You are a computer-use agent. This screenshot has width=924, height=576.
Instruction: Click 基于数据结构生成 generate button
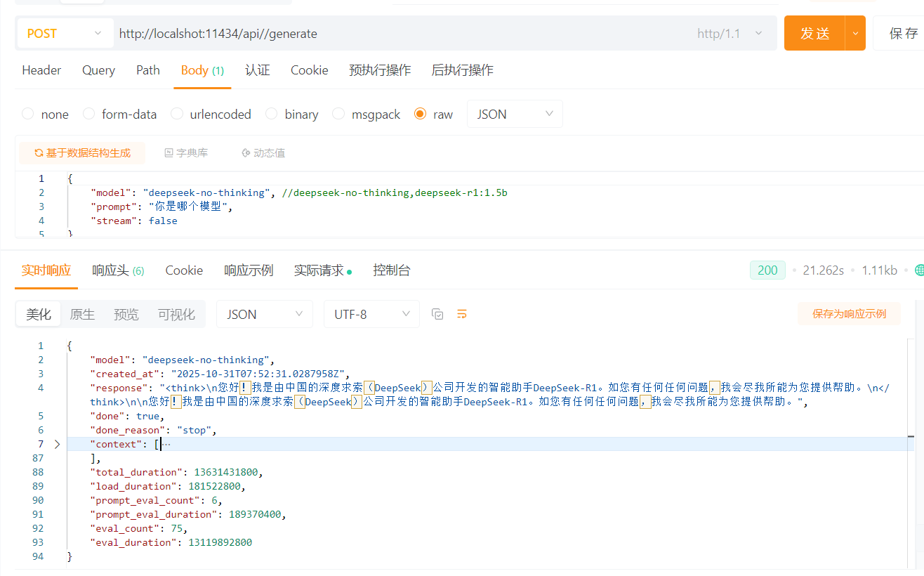tap(82, 152)
